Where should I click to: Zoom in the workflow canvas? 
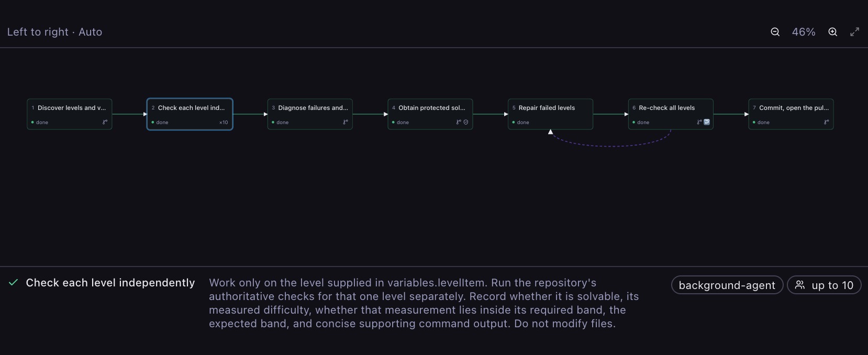coord(833,32)
